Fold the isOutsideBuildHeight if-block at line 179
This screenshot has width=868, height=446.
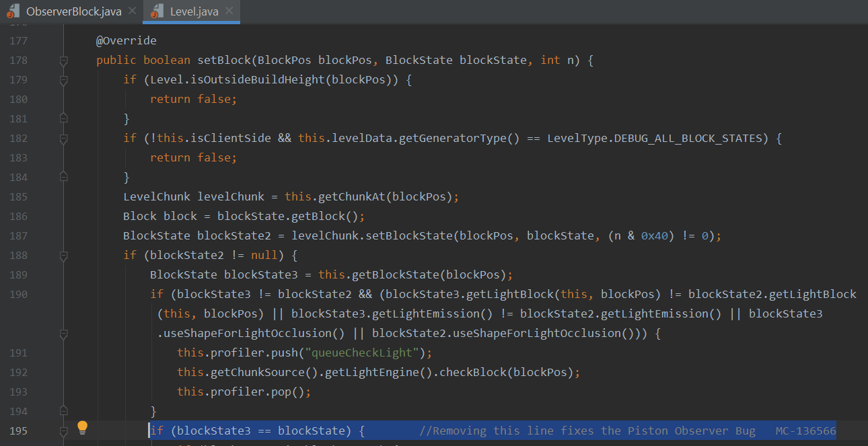(63, 80)
